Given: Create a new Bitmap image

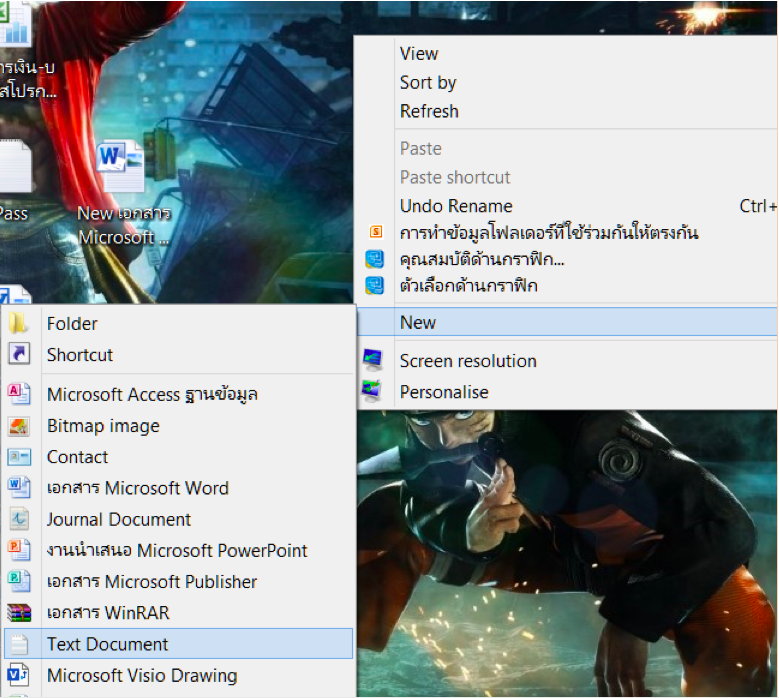Looking at the screenshot, I should pyautogui.click(x=179, y=426).
